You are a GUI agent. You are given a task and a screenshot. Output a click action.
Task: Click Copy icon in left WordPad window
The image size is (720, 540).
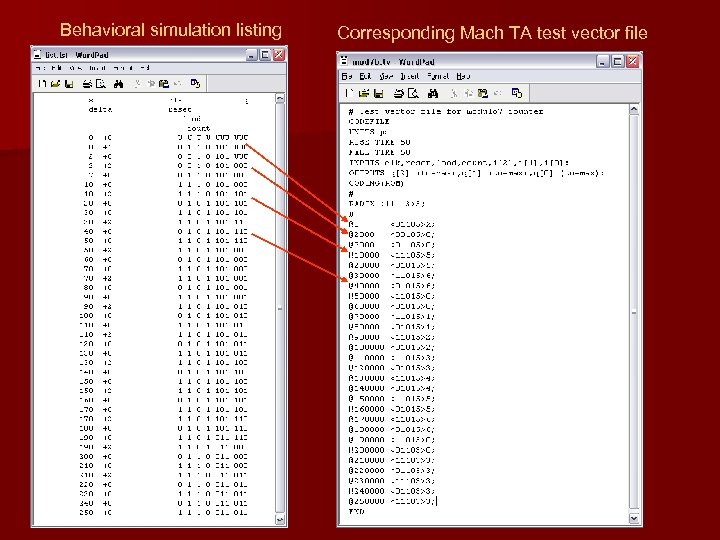[x=151, y=84]
